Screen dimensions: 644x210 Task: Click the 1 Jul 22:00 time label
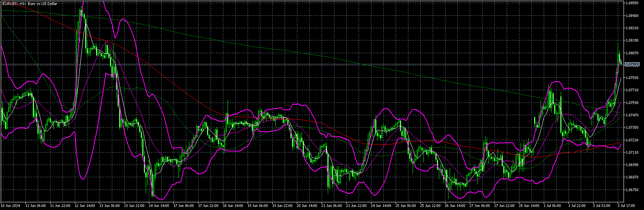pos(578,207)
